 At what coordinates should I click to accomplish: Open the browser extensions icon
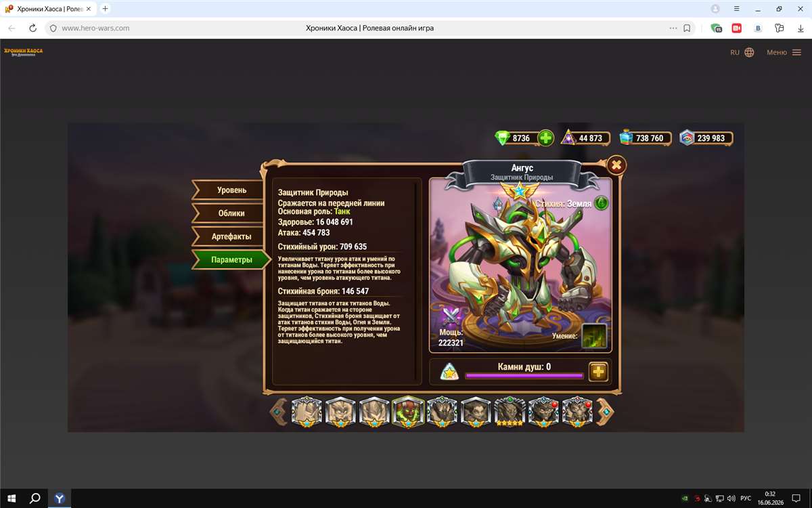780,28
